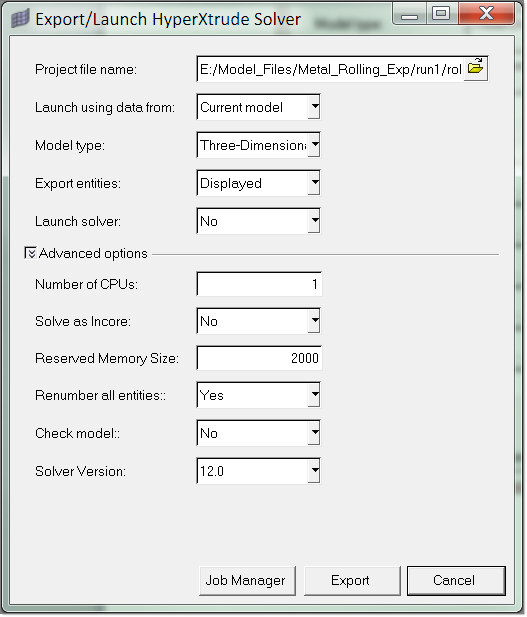Click the Renumber all entities label

click(x=100, y=395)
